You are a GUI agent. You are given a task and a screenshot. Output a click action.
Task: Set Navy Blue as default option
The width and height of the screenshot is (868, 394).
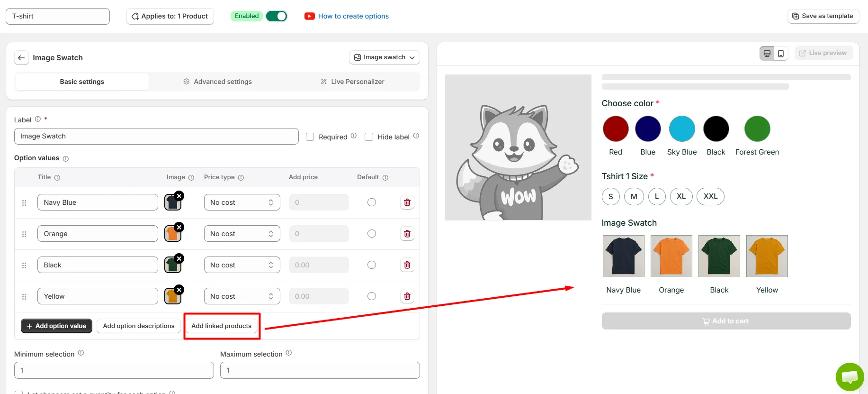(372, 202)
